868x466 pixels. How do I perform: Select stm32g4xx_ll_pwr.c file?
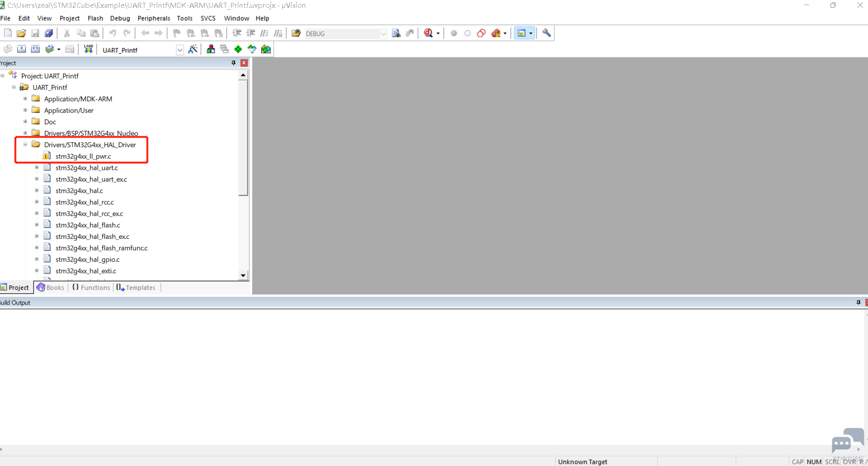pyautogui.click(x=83, y=156)
